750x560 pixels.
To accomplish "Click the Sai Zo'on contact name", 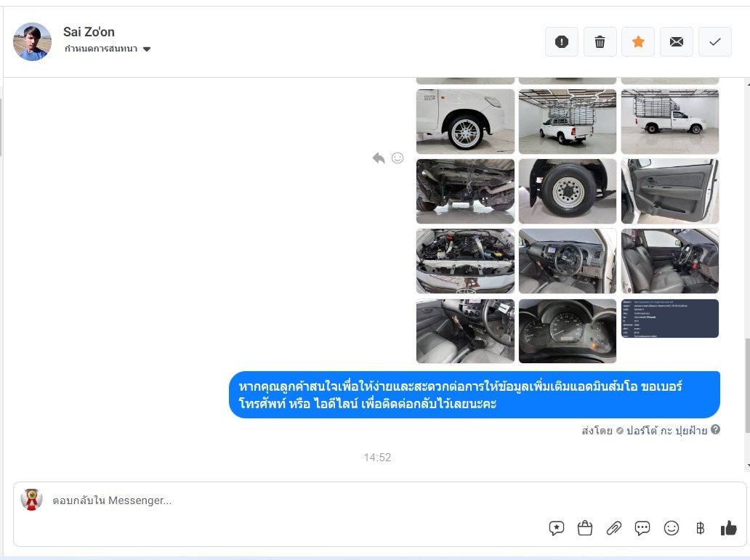I will (89, 32).
